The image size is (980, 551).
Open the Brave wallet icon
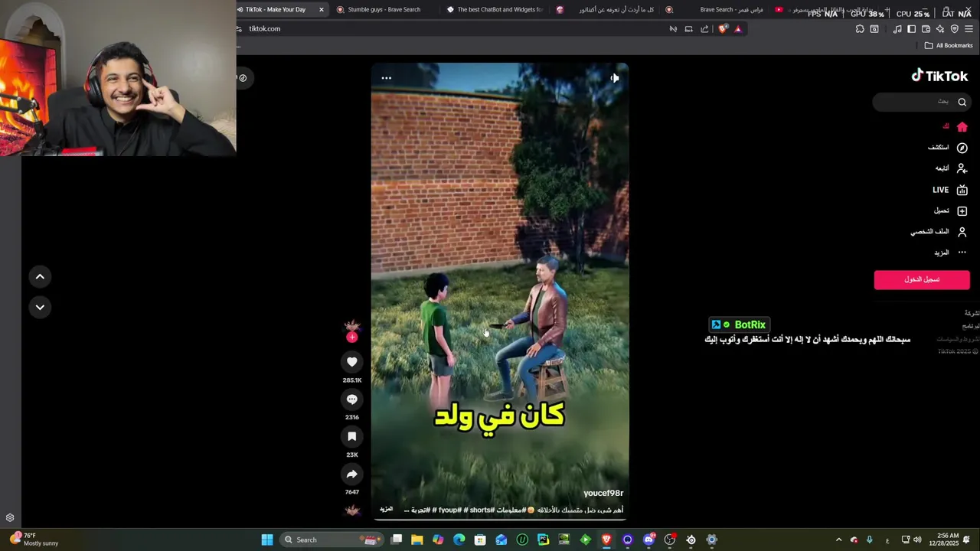point(926,29)
